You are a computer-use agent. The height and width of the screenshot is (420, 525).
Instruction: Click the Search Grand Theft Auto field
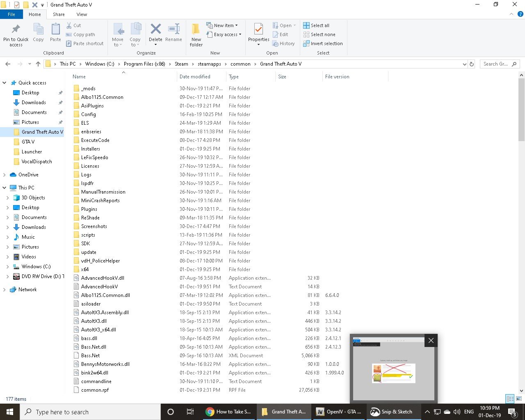pos(499,64)
